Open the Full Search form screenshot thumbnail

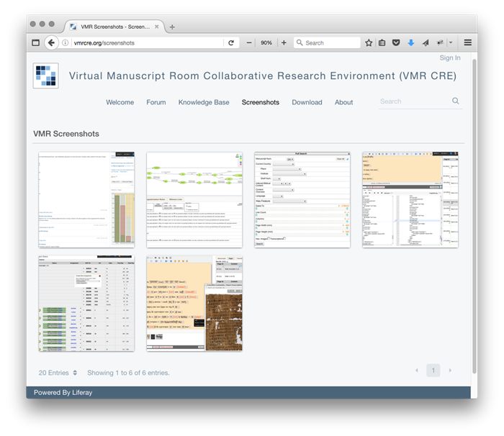(x=302, y=200)
